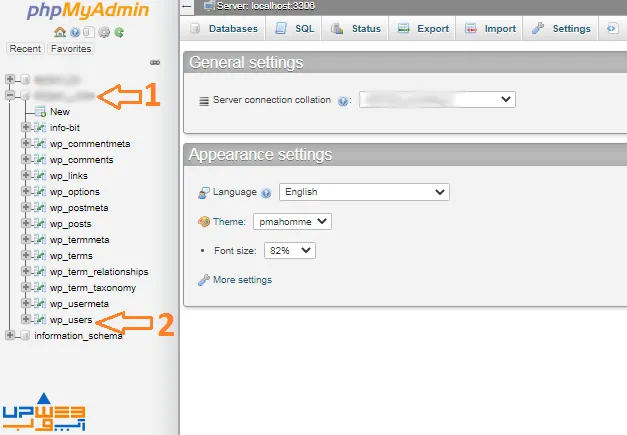Screen dimensions: 627x435
Task: Collapse the expanded database marked by minus
Action: point(10,95)
